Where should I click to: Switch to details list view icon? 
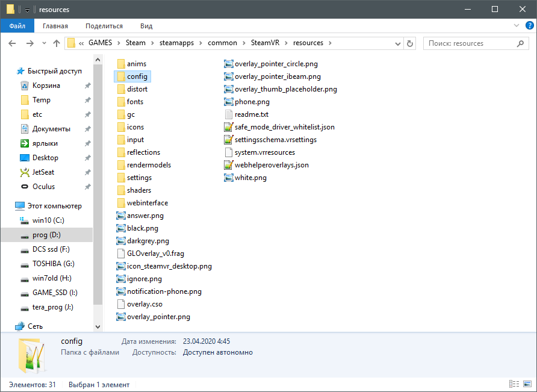pos(514,384)
